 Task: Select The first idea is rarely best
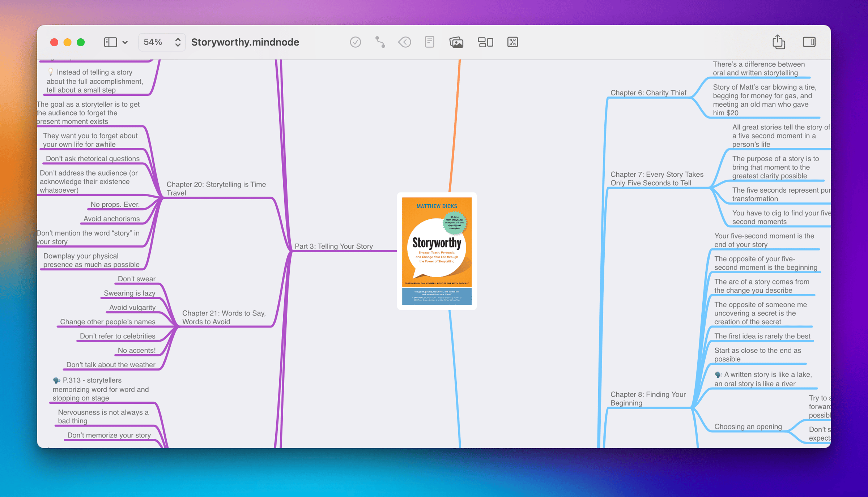(762, 336)
